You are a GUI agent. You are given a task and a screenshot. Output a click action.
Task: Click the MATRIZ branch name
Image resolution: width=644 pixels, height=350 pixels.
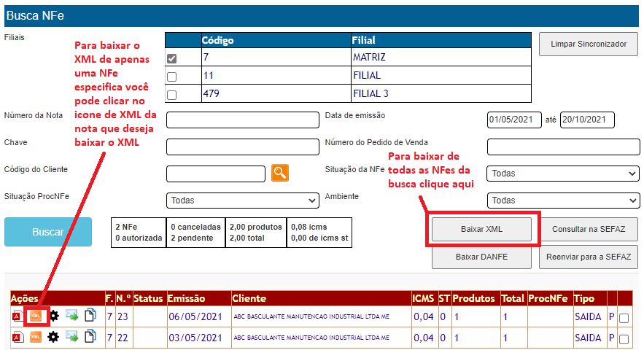tap(370, 57)
